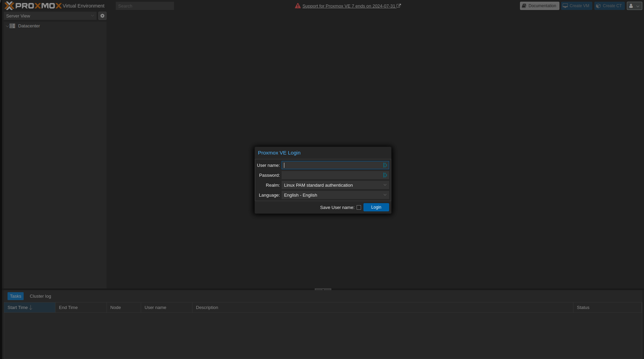Collapse the bottom log panel handle
The width and height of the screenshot is (644, 359).
(323, 289)
